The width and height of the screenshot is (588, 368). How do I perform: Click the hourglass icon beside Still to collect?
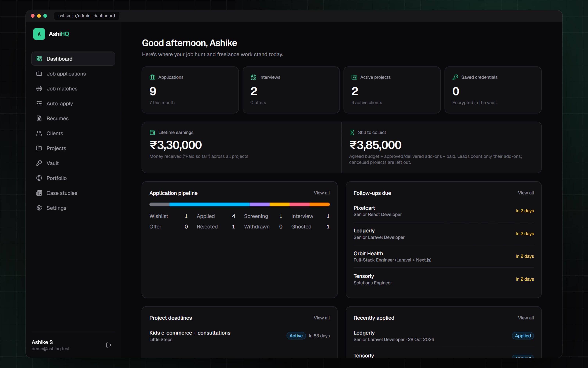point(352,132)
